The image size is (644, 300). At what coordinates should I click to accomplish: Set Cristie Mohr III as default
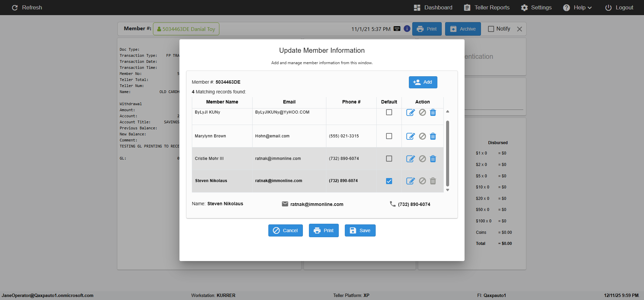point(389,159)
